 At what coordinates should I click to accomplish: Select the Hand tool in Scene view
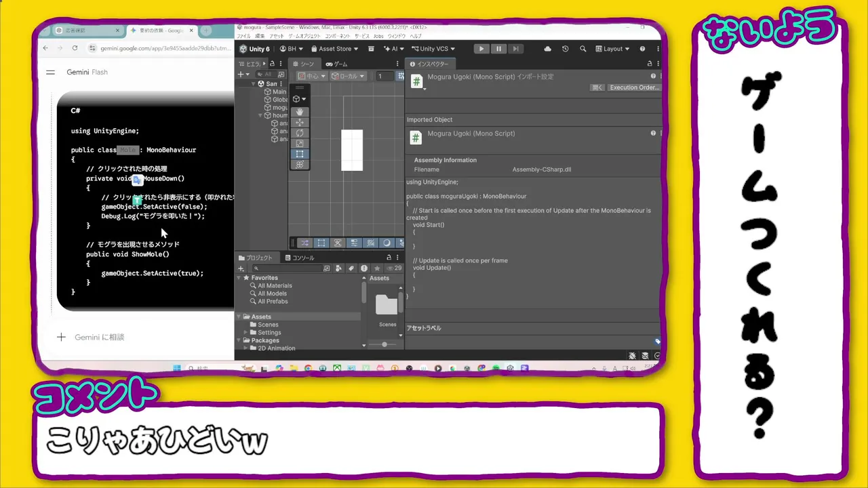coord(299,113)
